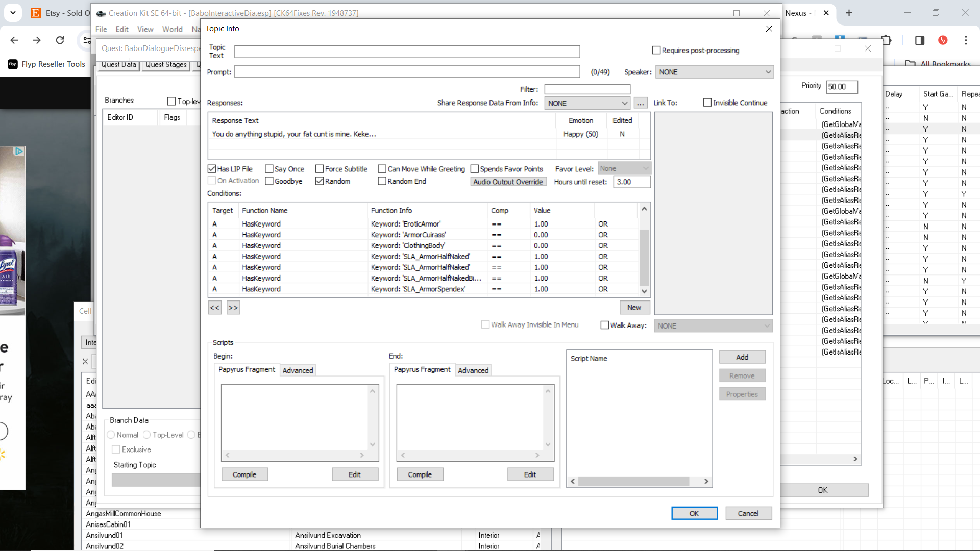Select the Normal branch radio button
The image size is (980, 551).
coord(111,435)
